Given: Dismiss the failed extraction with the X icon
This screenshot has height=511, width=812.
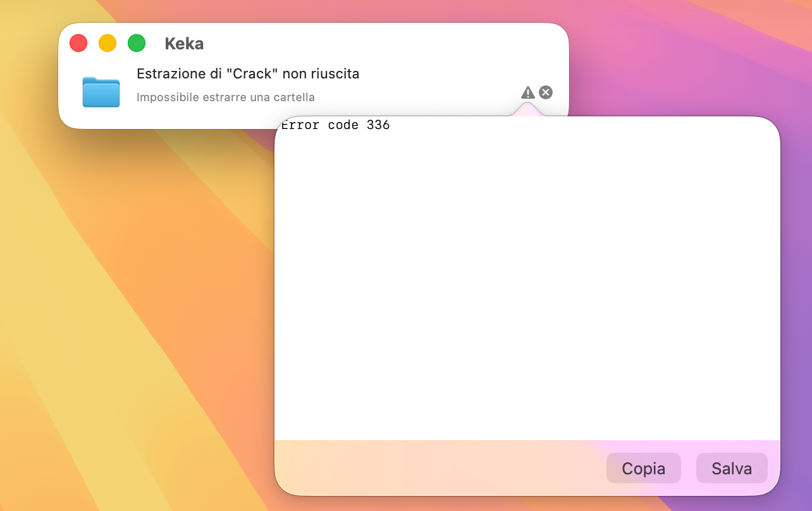Looking at the screenshot, I should 546,92.
